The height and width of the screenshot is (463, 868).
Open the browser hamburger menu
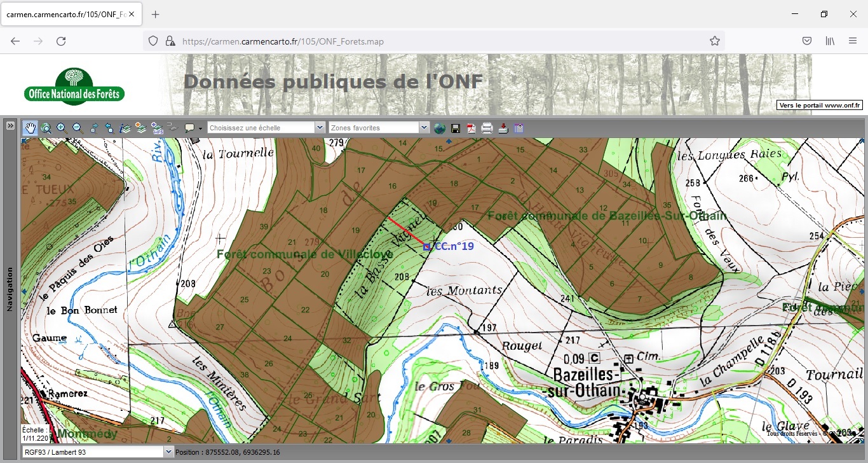point(853,41)
